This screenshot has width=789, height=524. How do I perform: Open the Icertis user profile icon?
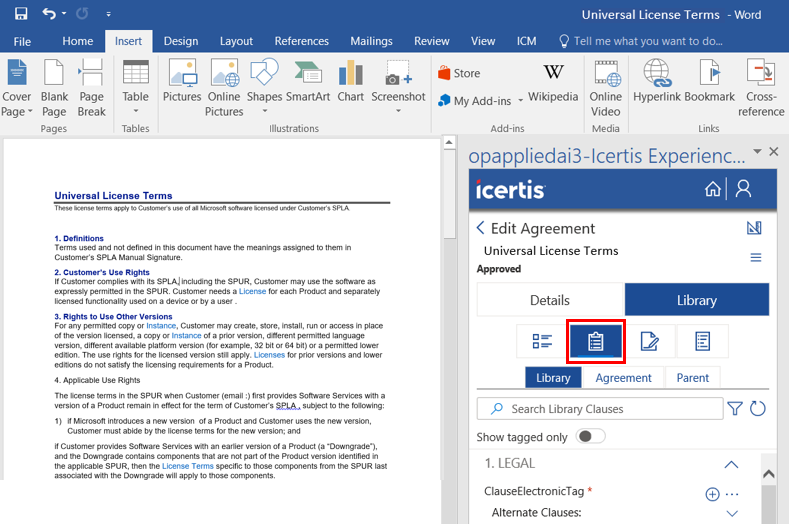[x=743, y=189]
